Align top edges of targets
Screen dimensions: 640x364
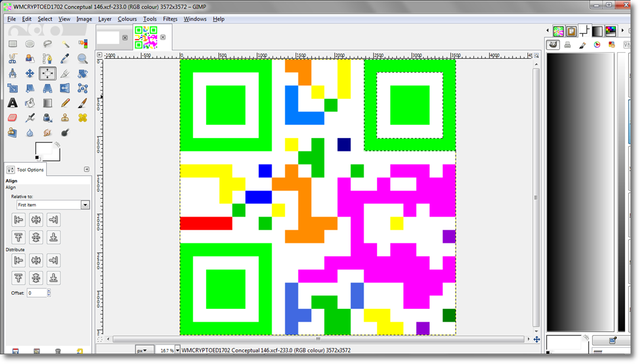[x=18, y=237]
